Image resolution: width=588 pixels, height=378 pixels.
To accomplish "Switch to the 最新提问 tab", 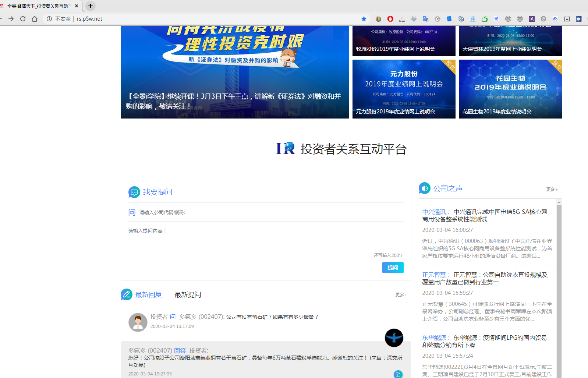I will click(188, 295).
